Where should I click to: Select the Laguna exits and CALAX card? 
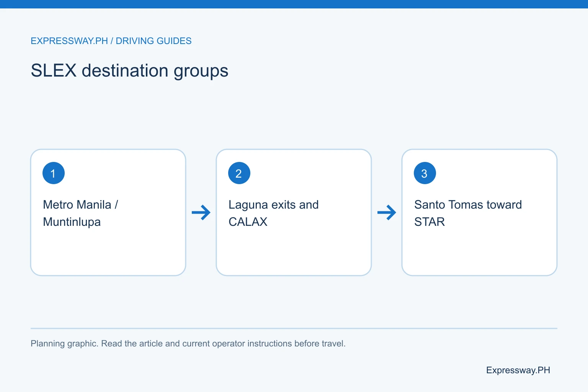point(294,212)
